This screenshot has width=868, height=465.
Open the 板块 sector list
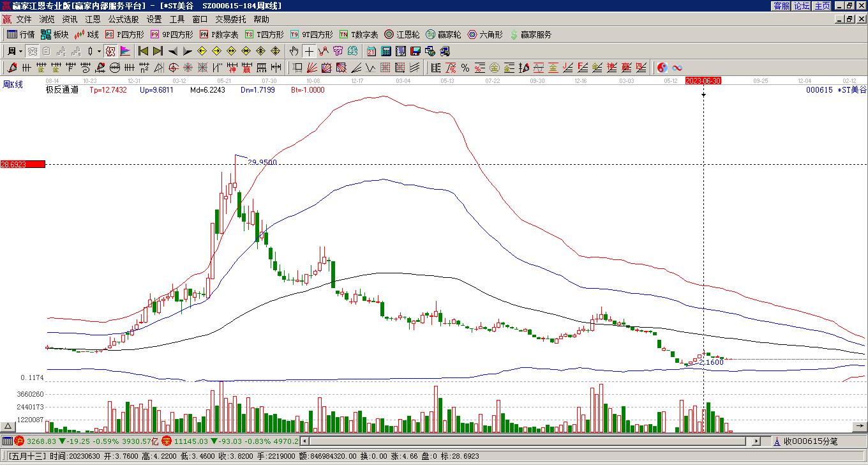coord(54,34)
